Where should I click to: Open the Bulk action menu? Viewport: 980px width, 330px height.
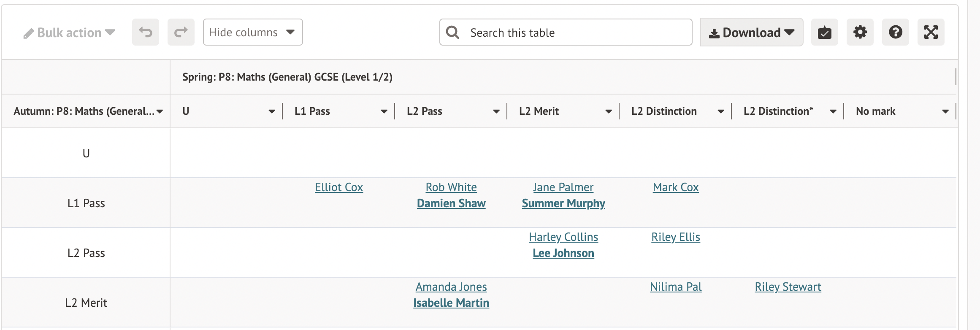(x=70, y=32)
